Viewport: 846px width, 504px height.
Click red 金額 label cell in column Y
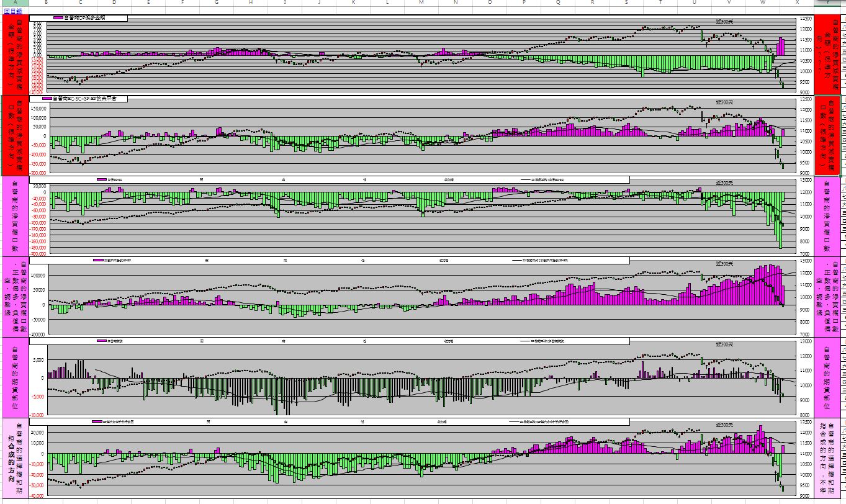click(x=827, y=53)
